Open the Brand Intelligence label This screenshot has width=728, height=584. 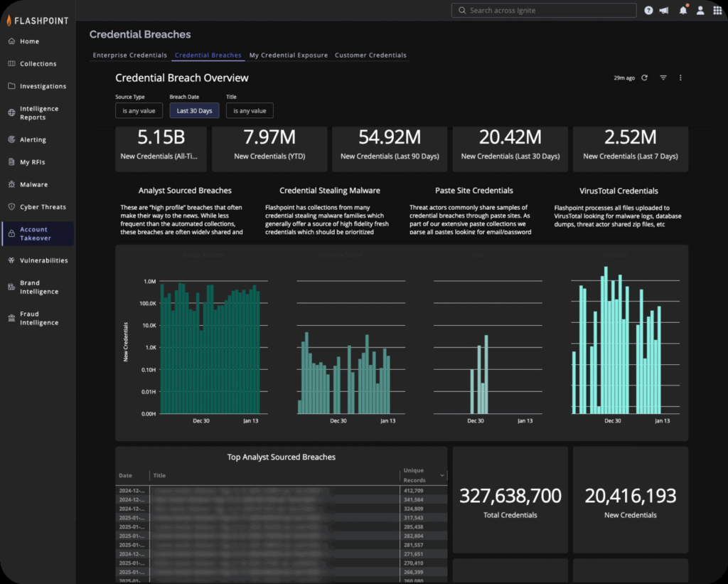(39, 287)
